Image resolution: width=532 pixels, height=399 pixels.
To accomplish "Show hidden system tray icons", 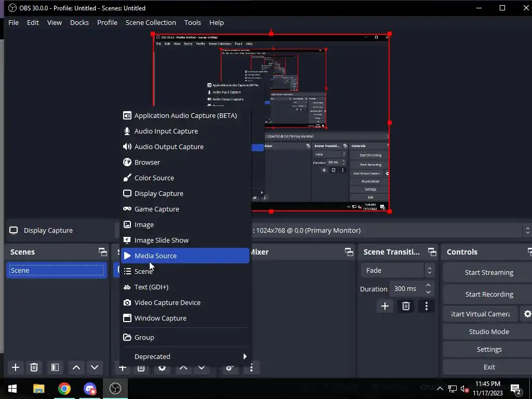I will tap(440, 389).
